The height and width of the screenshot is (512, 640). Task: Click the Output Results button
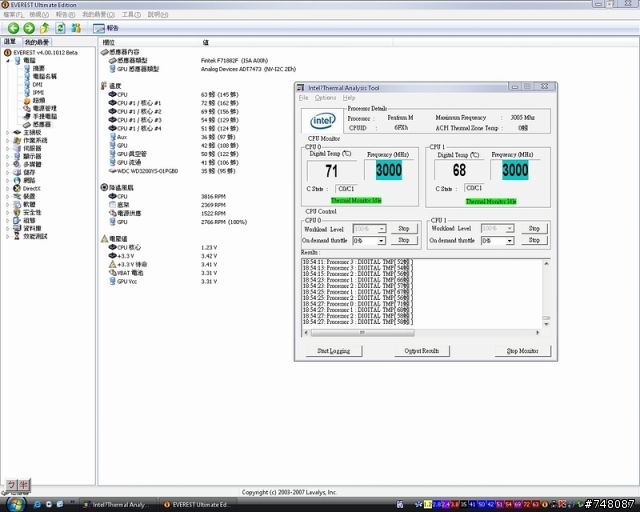coord(422,351)
